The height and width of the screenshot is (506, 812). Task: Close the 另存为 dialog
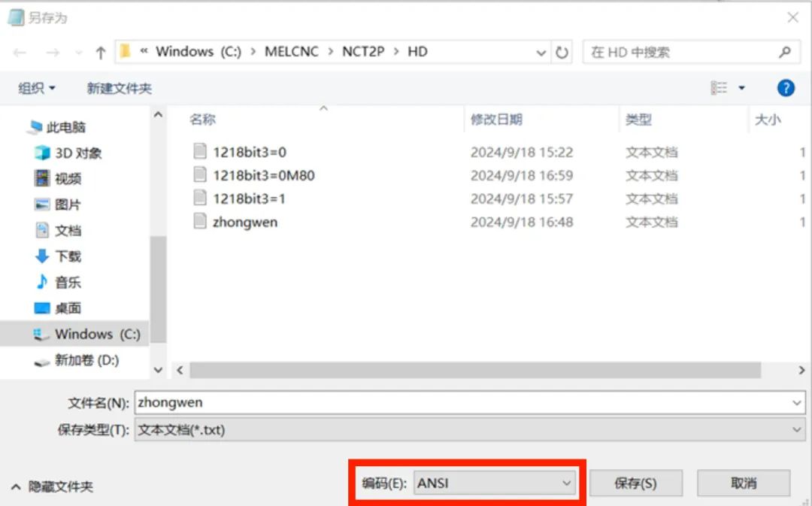pyautogui.click(x=792, y=17)
